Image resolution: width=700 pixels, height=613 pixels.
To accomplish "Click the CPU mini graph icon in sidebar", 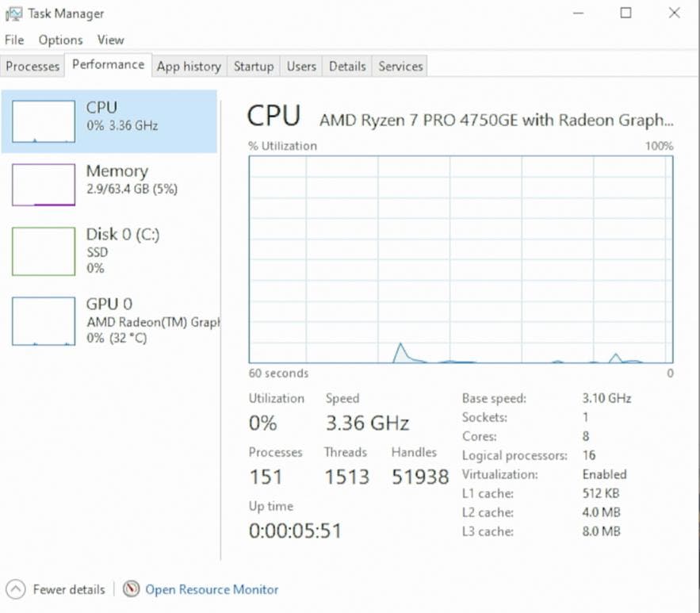I will click(42, 121).
